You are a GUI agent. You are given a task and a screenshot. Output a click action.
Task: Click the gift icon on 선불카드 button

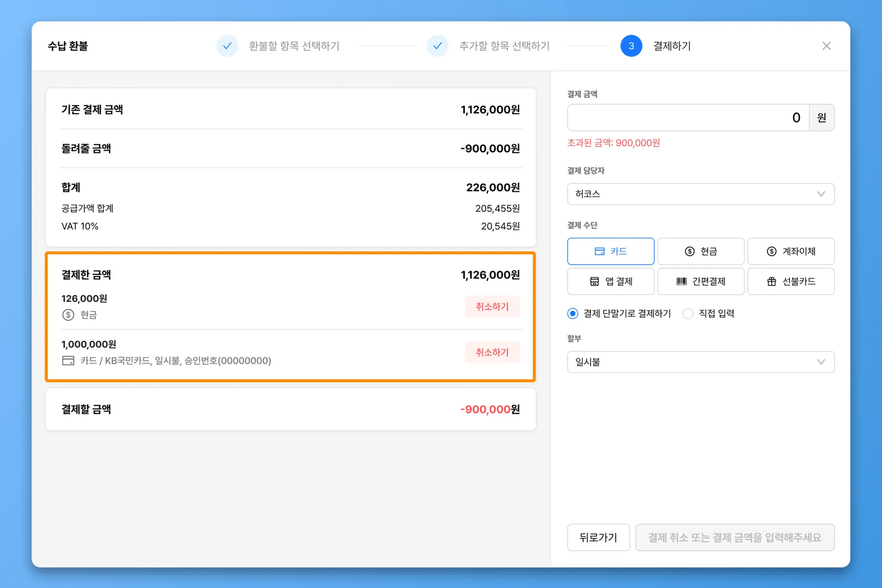click(x=771, y=281)
